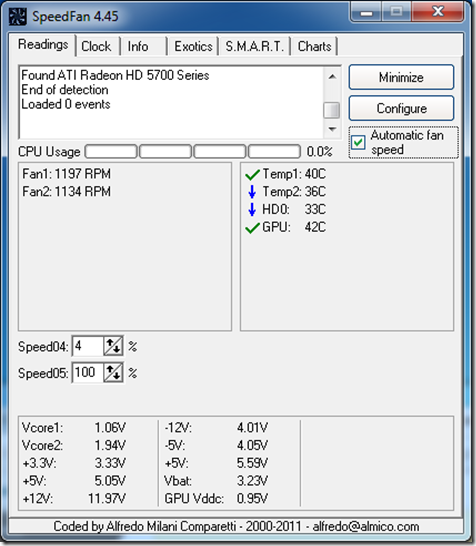Click the Vcore2 1.94V value

(110, 445)
